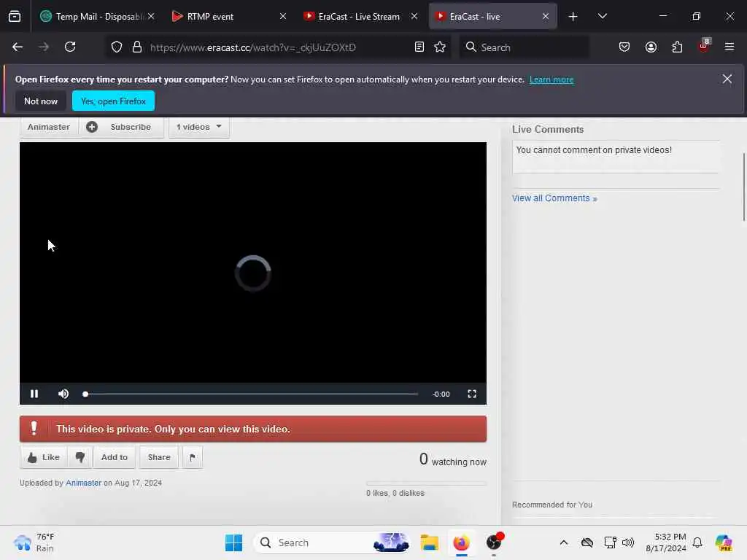Share this video
Image resolution: width=747 pixels, height=560 pixels.
coord(159,457)
